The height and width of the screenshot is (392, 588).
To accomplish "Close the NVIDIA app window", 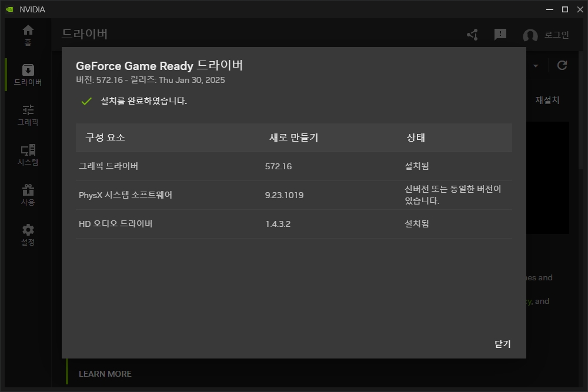I will click(x=580, y=9).
